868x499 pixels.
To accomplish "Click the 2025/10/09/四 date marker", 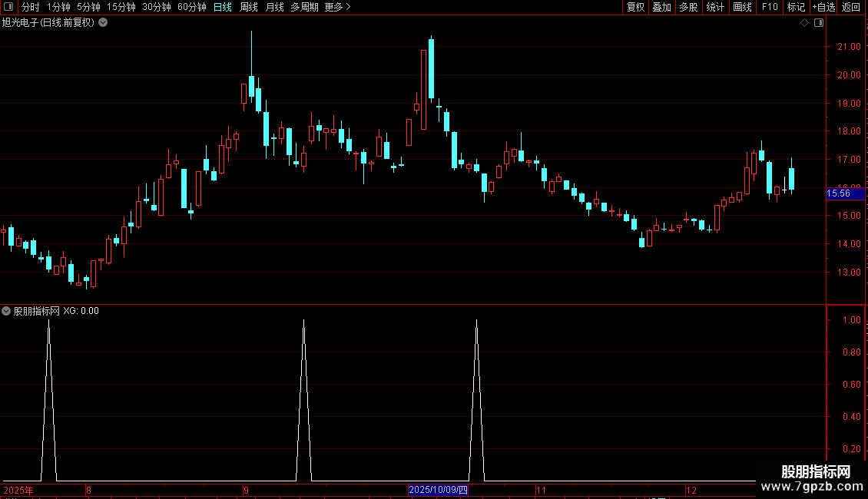I will pos(438,490).
